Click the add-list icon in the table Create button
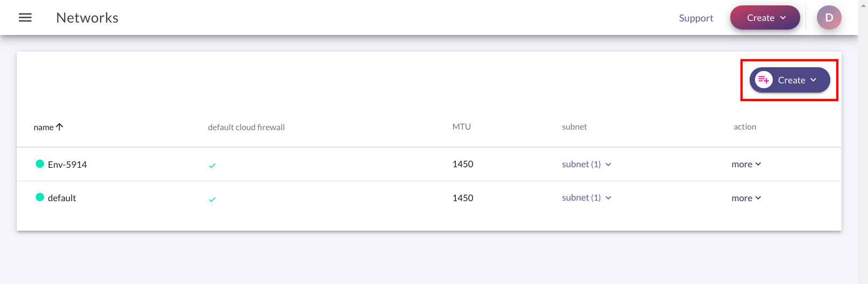This screenshot has width=868, height=284. coord(764,80)
